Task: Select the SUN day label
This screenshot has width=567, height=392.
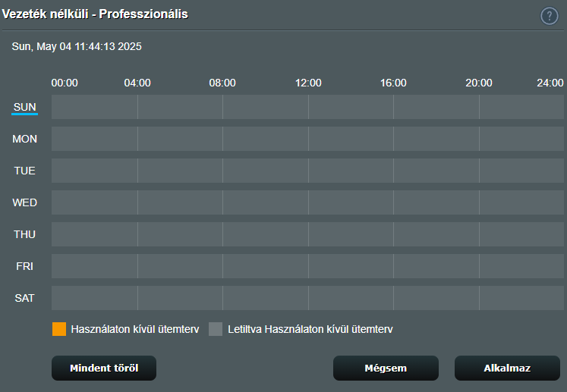Action: 24,107
